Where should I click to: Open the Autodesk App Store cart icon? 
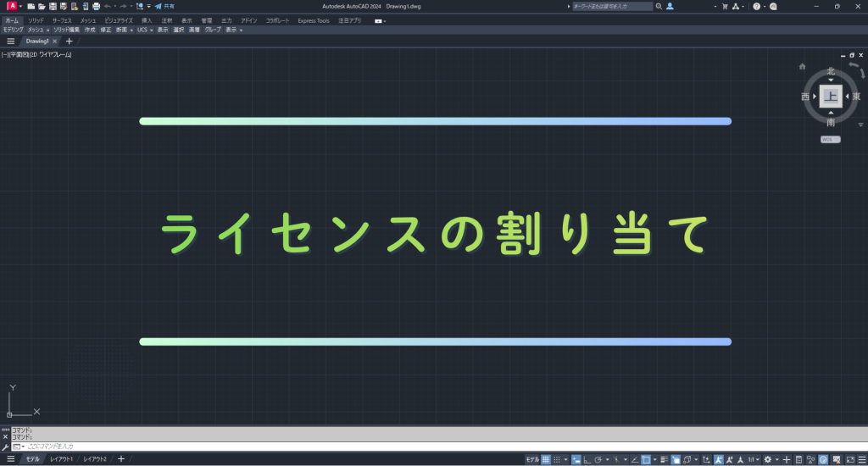tap(724, 6)
